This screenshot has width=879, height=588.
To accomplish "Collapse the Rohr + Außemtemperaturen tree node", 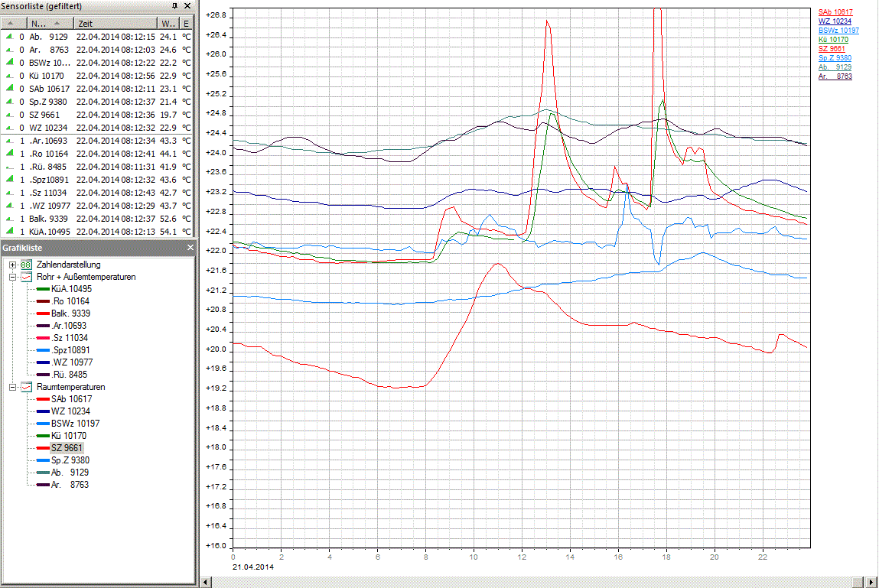I will click(x=12, y=277).
